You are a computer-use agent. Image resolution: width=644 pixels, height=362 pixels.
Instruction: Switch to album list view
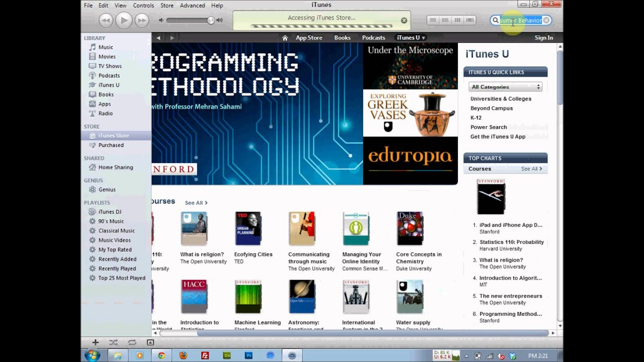[445, 20]
